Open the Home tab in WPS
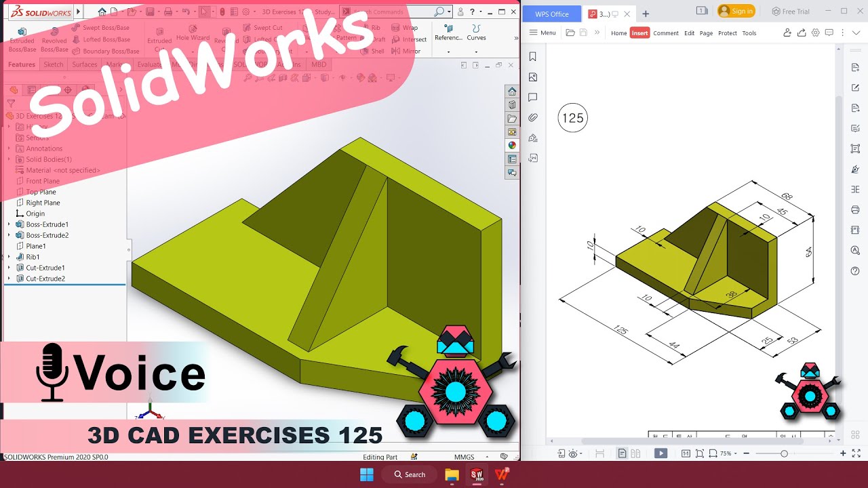This screenshot has height=488, width=868. tap(619, 33)
